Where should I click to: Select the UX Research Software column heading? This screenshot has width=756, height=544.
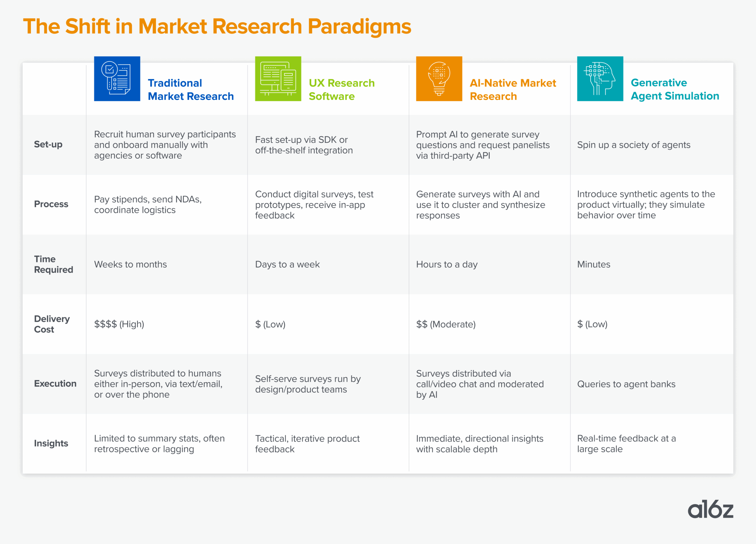click(x=341, y=90)
